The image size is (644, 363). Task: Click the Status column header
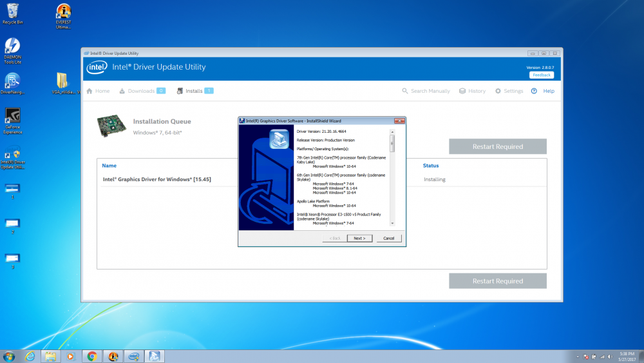pyautogui.click(x=431, y=165)
